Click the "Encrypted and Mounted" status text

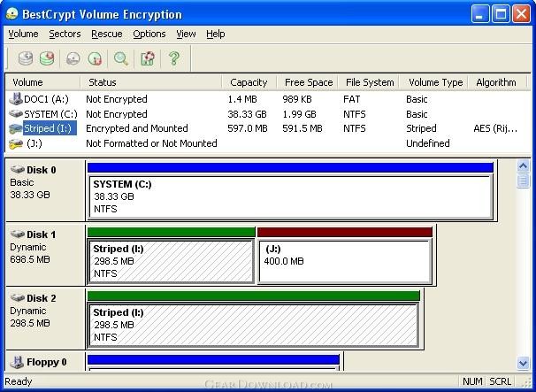pyautogui.click(x=137, y=128)
